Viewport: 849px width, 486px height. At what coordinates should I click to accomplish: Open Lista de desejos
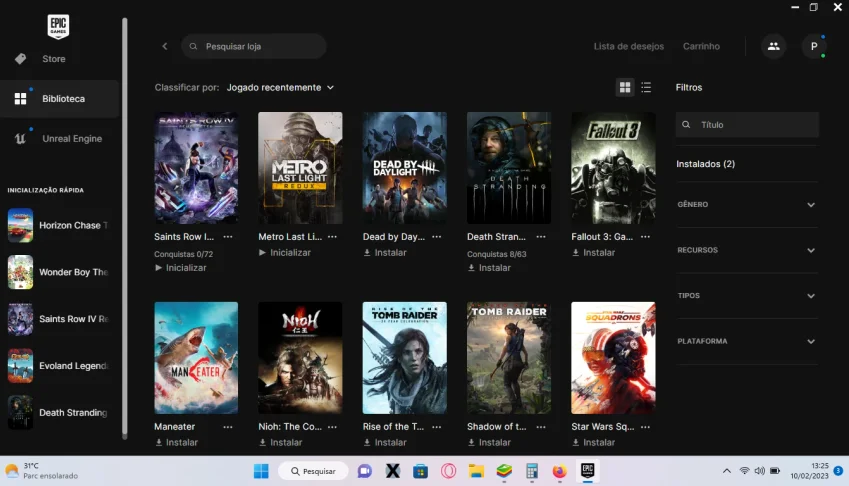pos(629,46)
